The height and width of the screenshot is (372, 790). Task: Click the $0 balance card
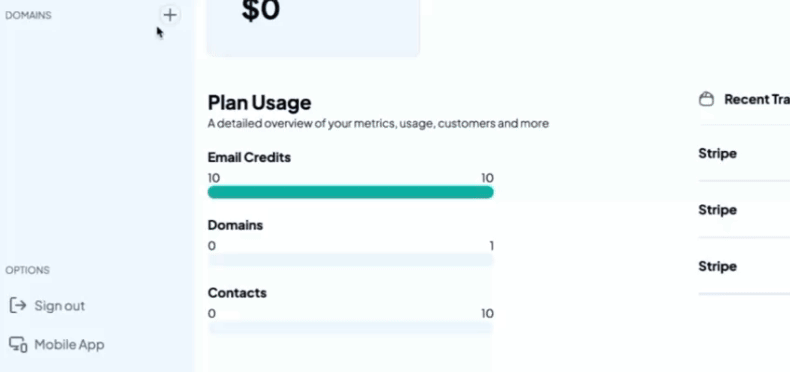point(313,28)
